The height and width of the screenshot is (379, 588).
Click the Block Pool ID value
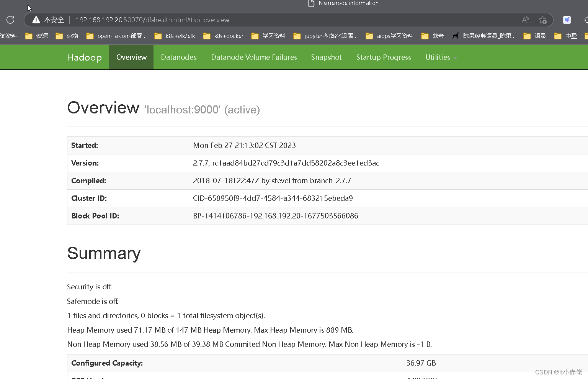pyautogui.click(x=276, y=216)
